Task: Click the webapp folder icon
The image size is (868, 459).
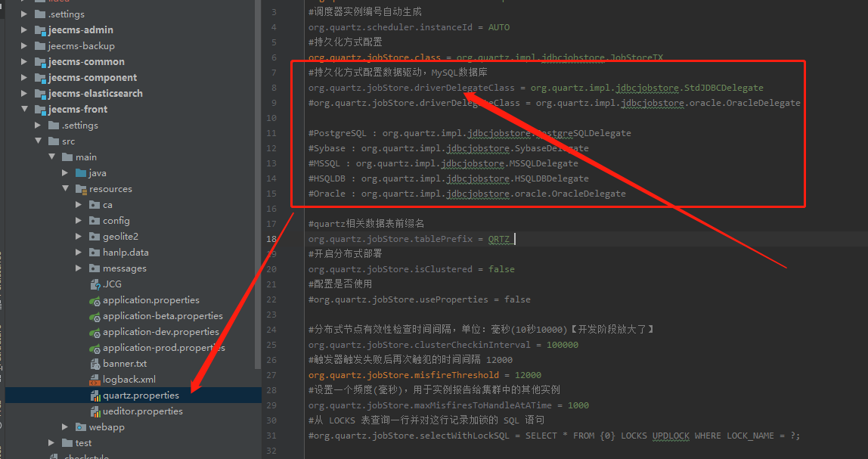Action: coord(81,427)
